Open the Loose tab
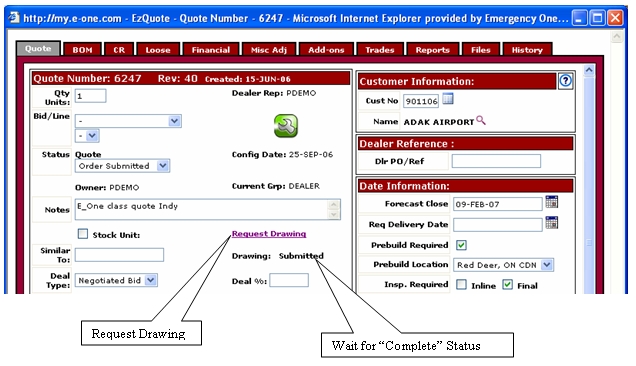 tap(158, 50)
